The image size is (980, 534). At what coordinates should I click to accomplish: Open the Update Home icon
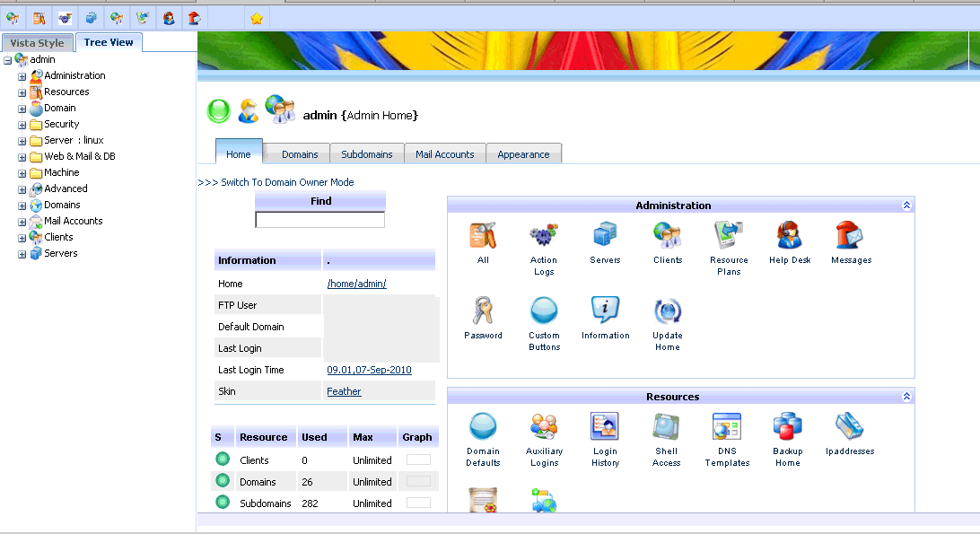(x=667, y=311)
